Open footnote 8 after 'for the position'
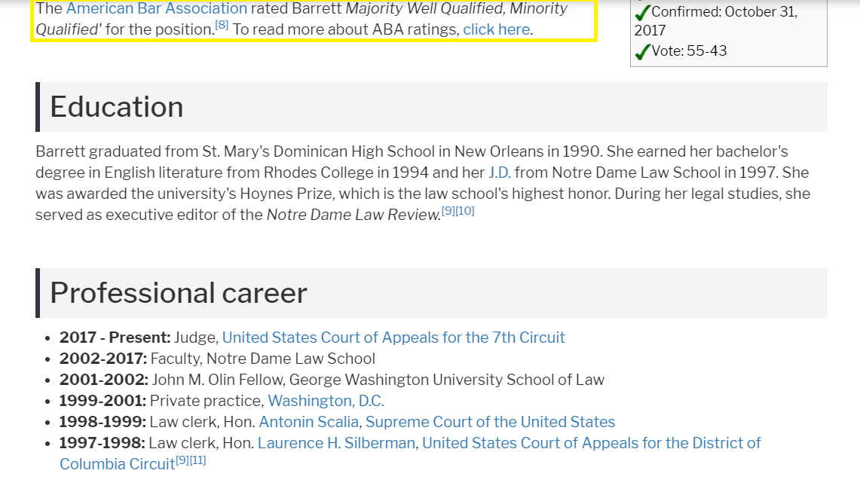The image size is (860, 504). 222,25
